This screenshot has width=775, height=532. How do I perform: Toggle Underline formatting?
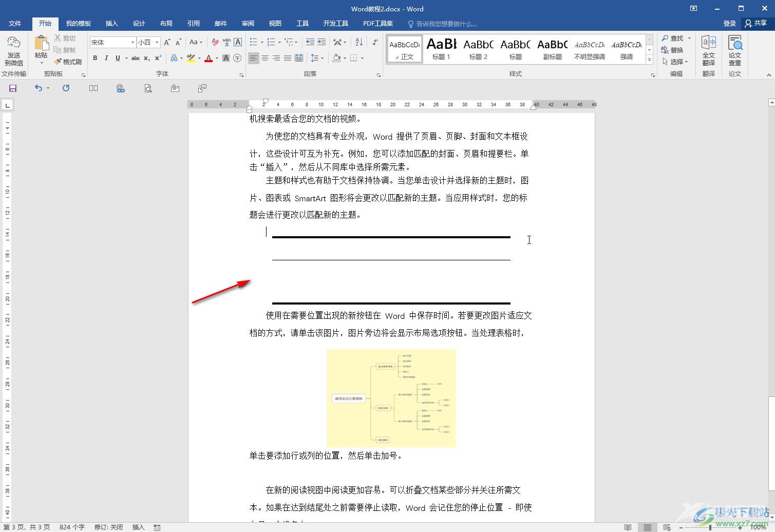point(118,58)
